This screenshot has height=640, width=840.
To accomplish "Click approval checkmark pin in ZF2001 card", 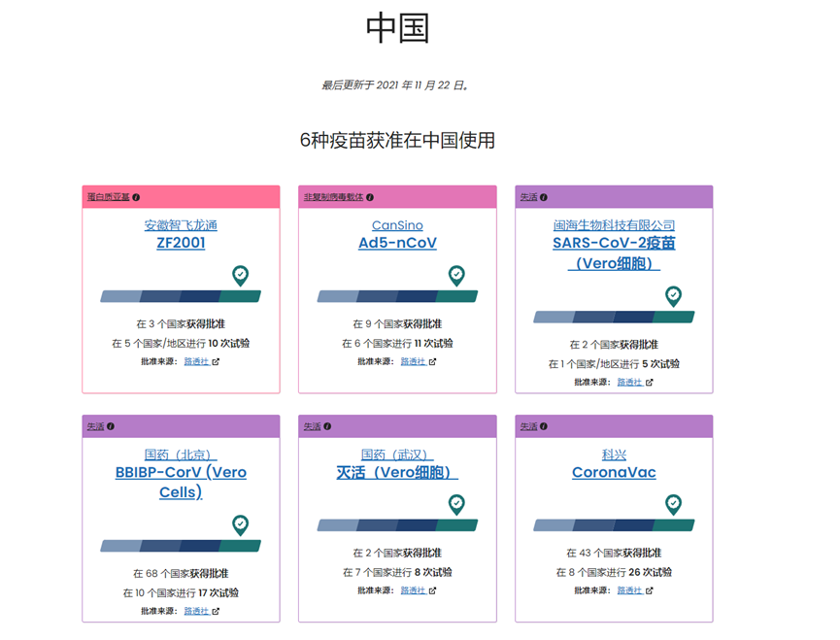I will [240, 276].
